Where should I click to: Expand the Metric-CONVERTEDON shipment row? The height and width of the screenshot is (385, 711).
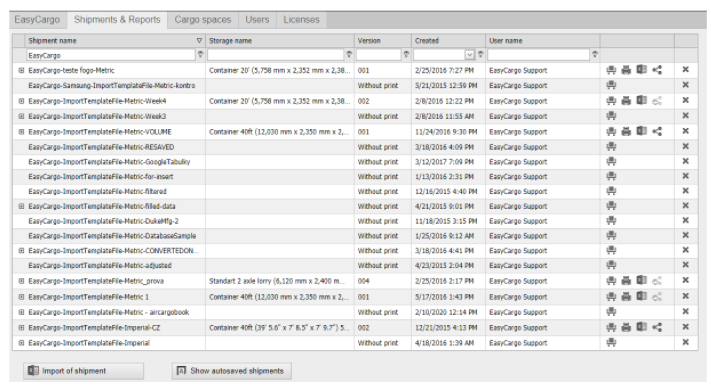tap(21, 251)
